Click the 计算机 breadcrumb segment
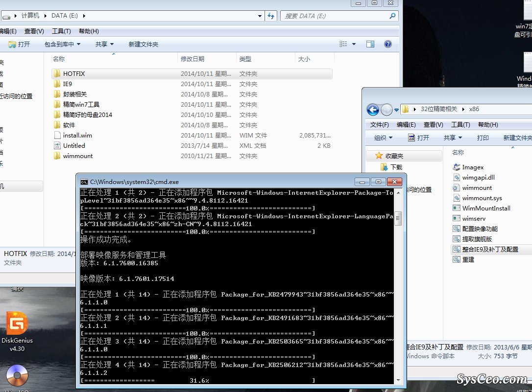This screenshot has height=392, width=532. point(30,16)
